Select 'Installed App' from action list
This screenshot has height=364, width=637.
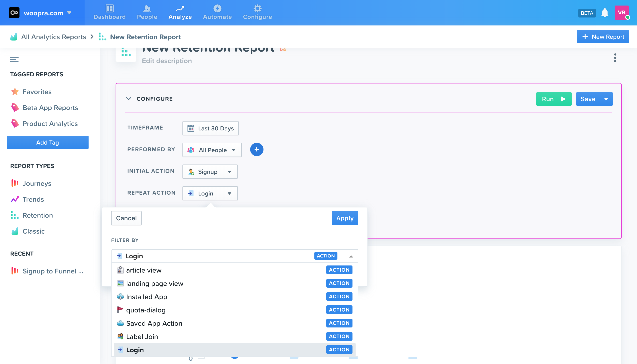coord(147,297)
